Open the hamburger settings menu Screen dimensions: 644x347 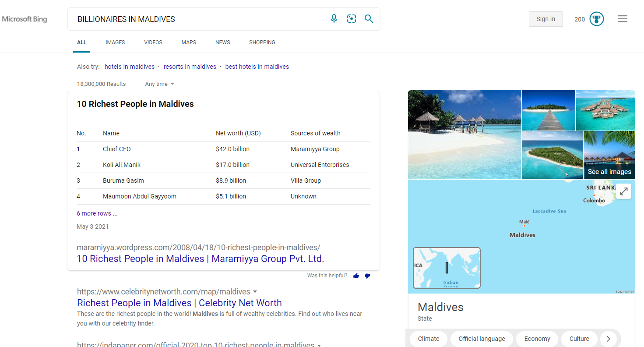pyautogui.click(x=623, y=19)
